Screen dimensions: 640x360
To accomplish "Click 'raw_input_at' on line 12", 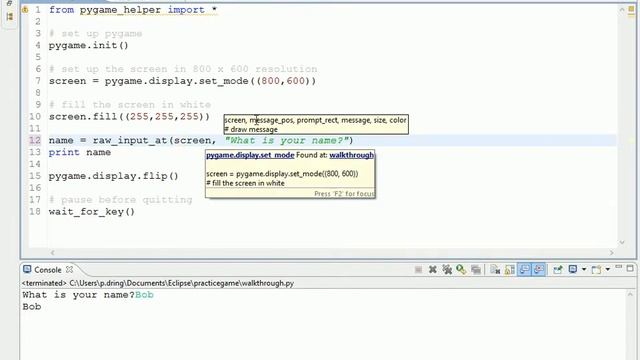I will pos(130,140).
